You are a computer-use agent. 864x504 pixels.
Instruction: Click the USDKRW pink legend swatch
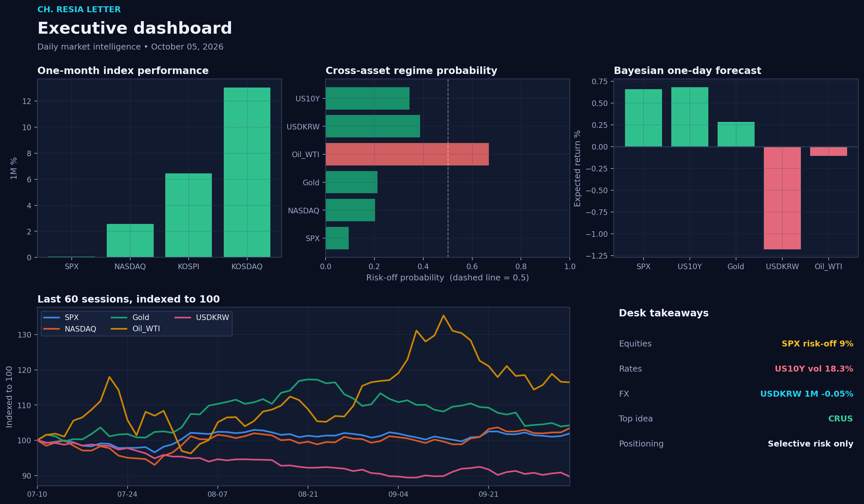(x=183, y=318)
